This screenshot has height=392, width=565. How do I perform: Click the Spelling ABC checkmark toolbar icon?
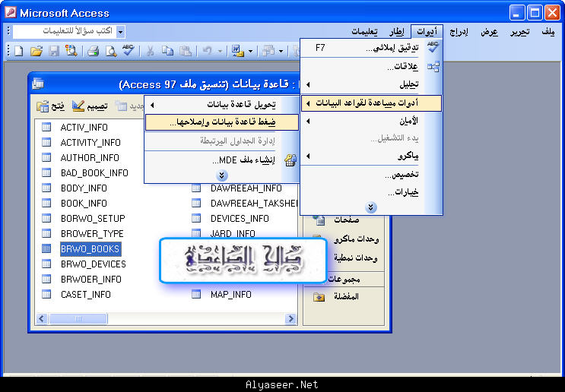coord(129,50)
